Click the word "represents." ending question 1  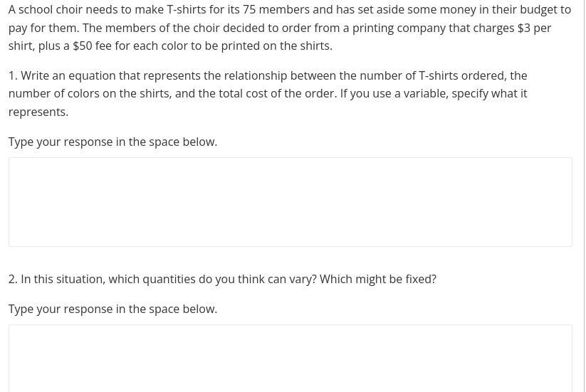[38, 112]
